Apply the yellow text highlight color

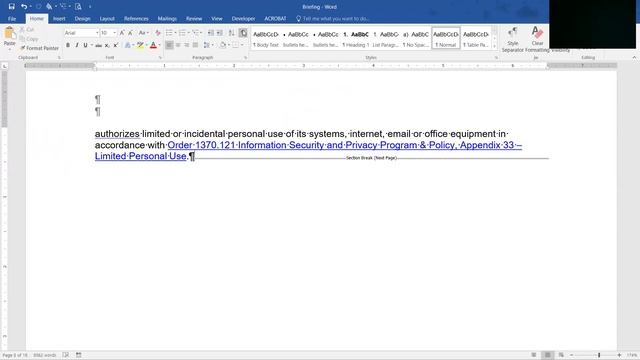[140, 45]
